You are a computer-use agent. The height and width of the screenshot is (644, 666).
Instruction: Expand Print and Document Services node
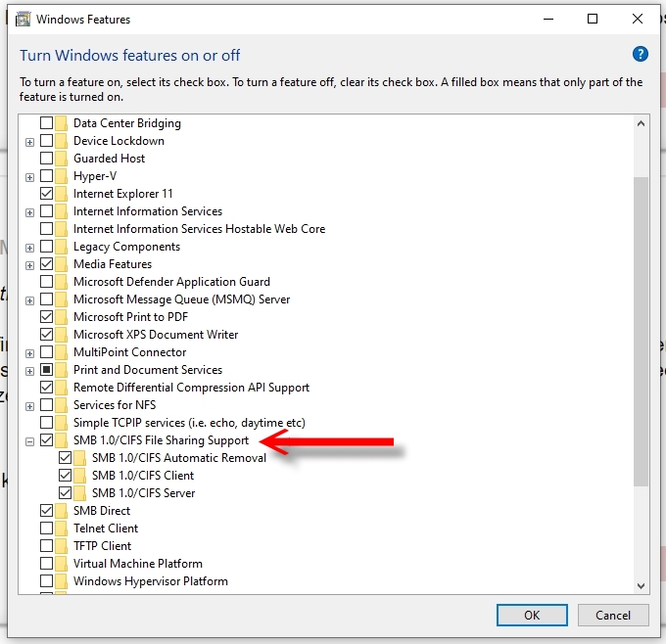click(x=29, y=372)
